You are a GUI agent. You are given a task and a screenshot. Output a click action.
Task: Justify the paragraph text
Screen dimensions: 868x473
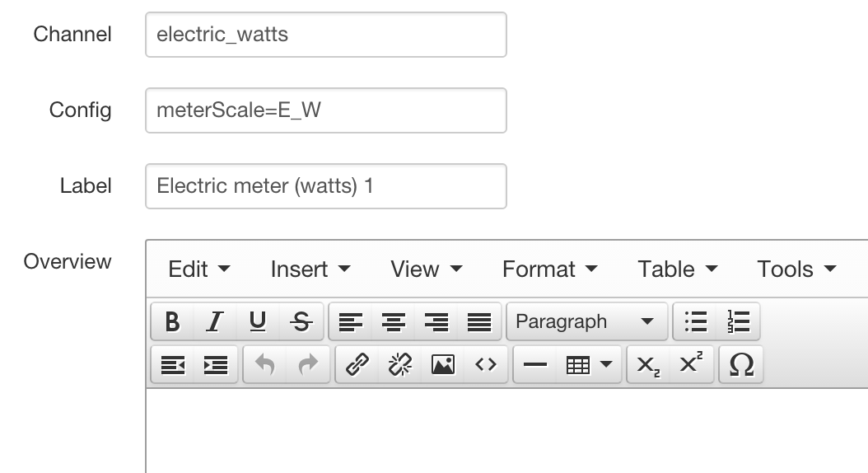tap(479, 321)
